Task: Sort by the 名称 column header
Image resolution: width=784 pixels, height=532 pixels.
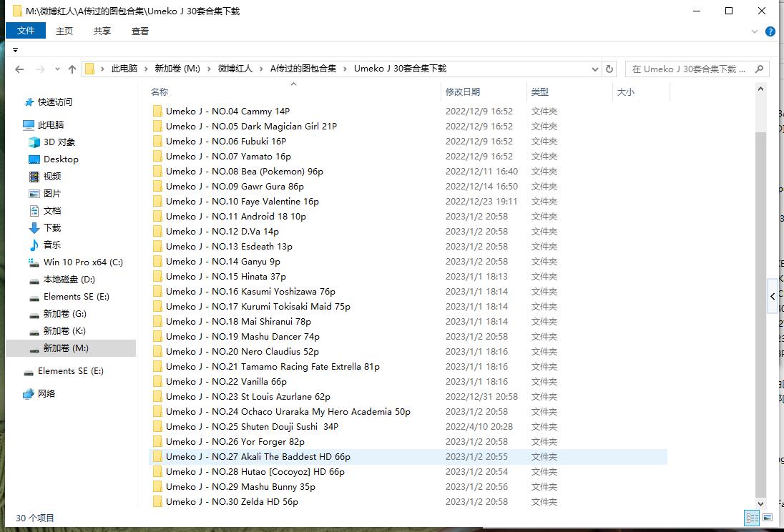Action: (x=295, y=92)
